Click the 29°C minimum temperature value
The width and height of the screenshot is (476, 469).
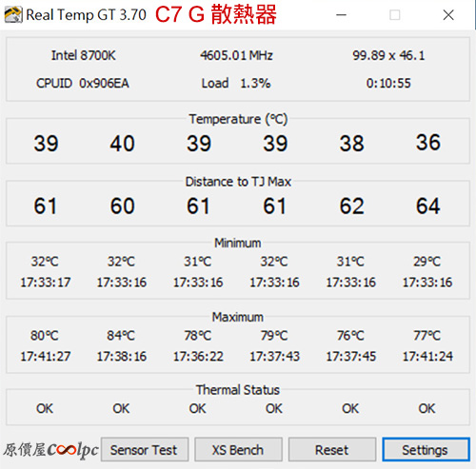pos(427,262)
